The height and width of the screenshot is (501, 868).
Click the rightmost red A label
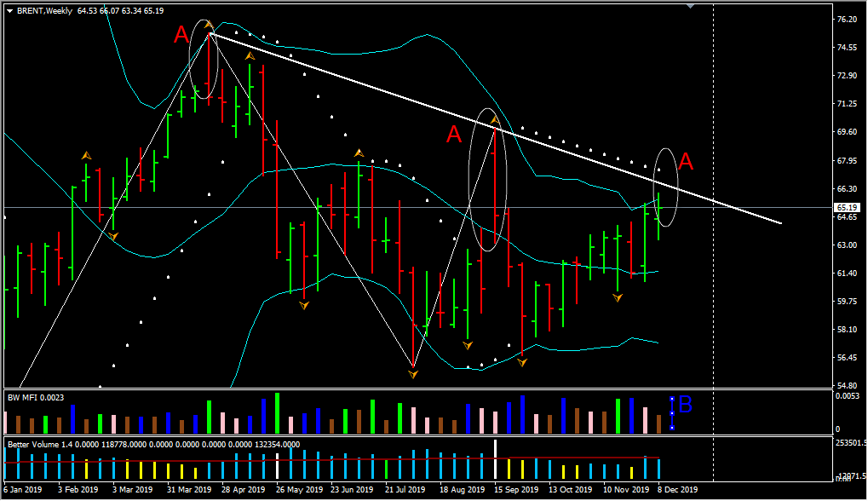point(686,162)
